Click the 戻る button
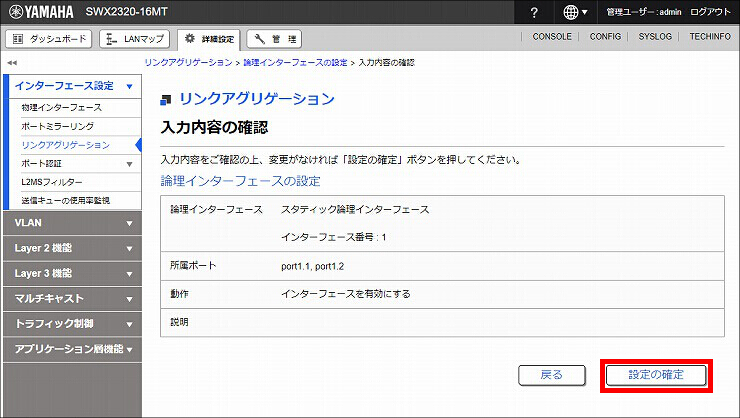This screenshot has width=740, height=418. click(x=552, y=375)
